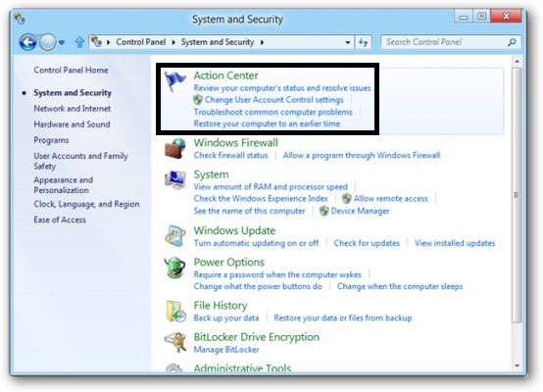Click the shield beside Change User Account Control
The image size is (543, 392).
click(198, 100)
